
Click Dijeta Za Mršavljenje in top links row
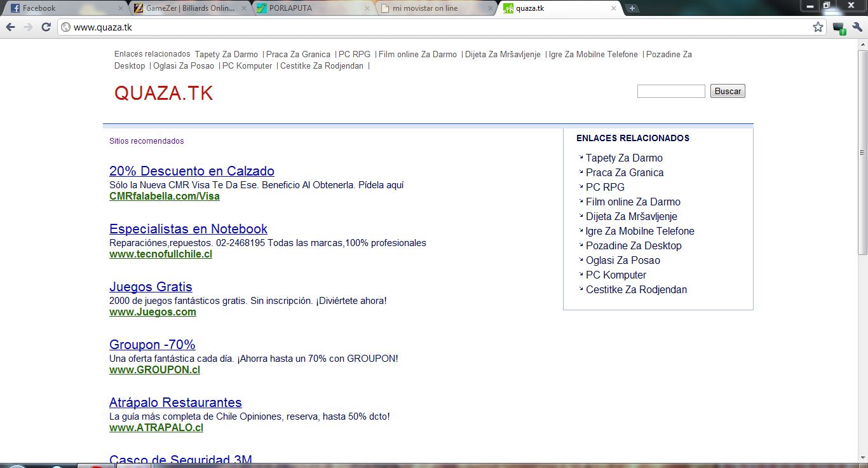click(503, 55)
